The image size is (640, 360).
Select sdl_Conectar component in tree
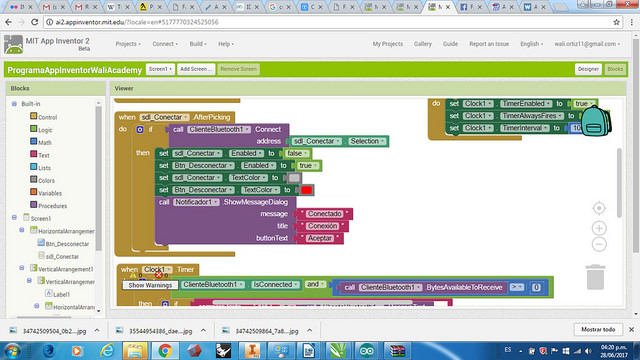(58, 256)
